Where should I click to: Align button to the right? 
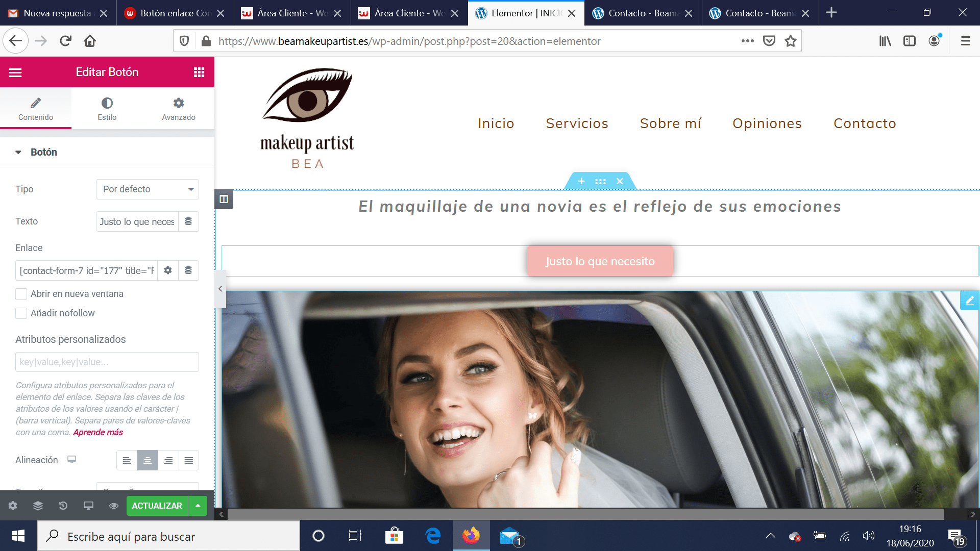point(168,460)
